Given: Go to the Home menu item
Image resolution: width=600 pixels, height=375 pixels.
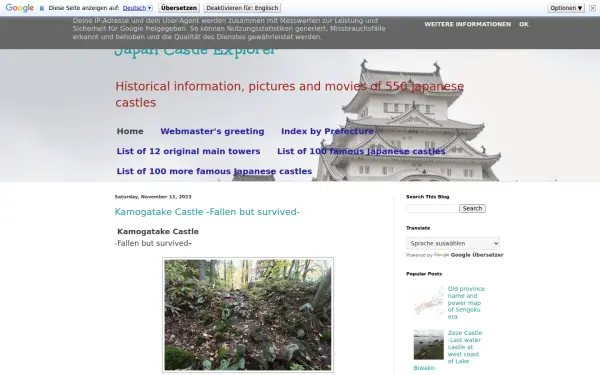Looking at the screenshot, I should click(x=130, y=131).
